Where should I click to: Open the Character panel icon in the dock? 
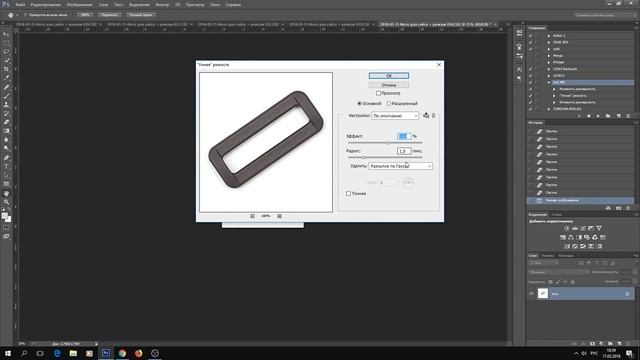[x=519, y=69]
